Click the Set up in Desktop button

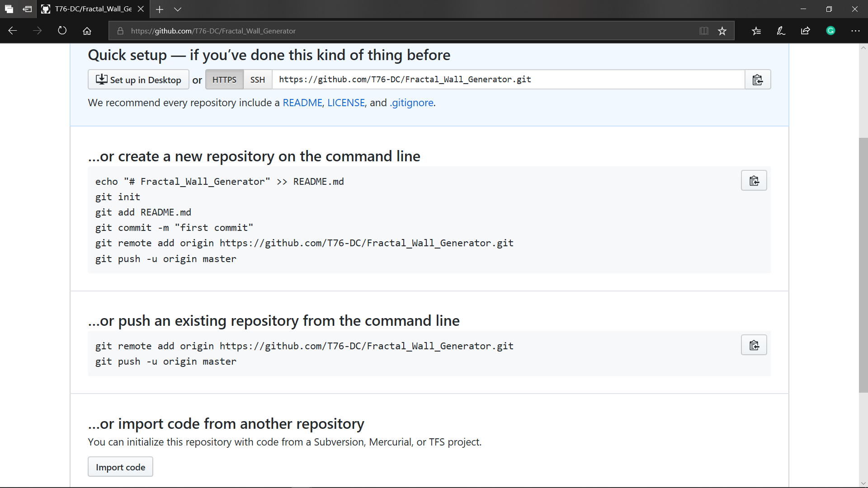tap(138, 80)
